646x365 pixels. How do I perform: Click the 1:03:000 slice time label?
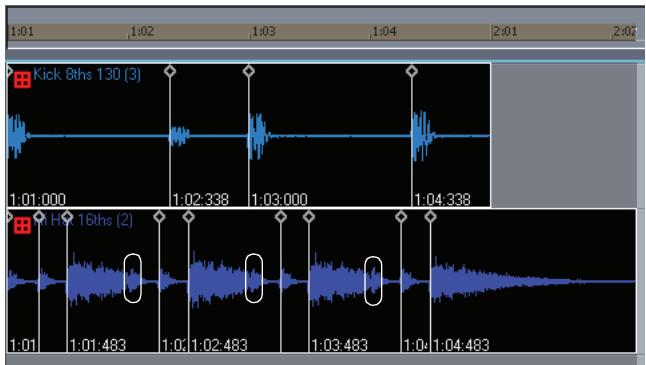click(x=279, y=200)
